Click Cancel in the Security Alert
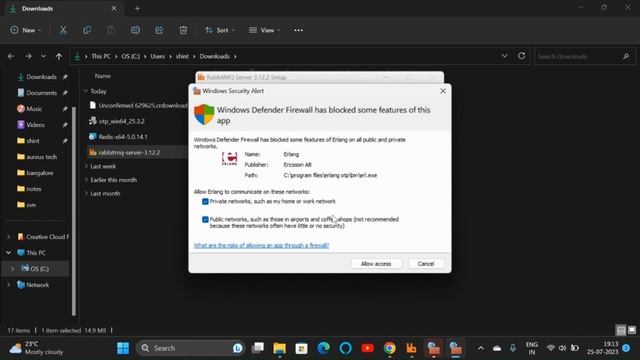The width and height of the screenshot is (640, 360). [x=426, y=264]
